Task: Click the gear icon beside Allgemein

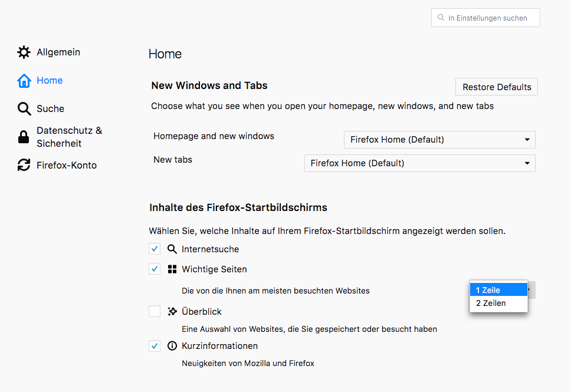Action: tap(24, 52)
